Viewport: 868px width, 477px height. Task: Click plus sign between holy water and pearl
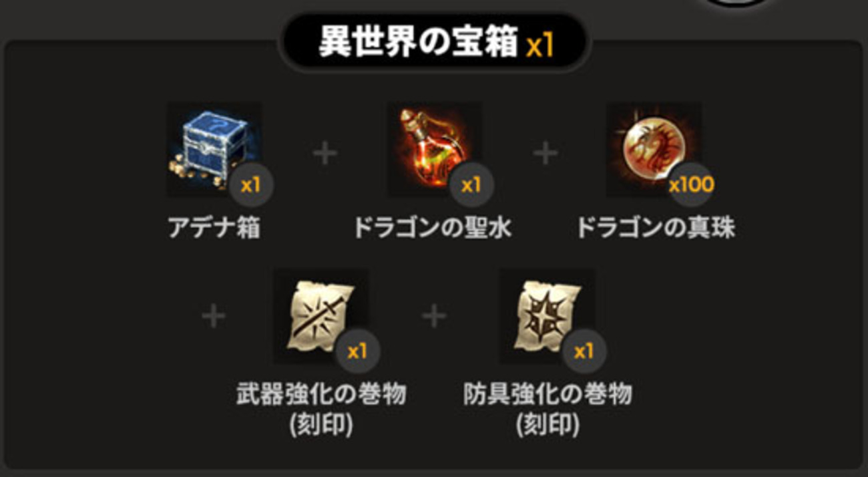click(545, 154)
